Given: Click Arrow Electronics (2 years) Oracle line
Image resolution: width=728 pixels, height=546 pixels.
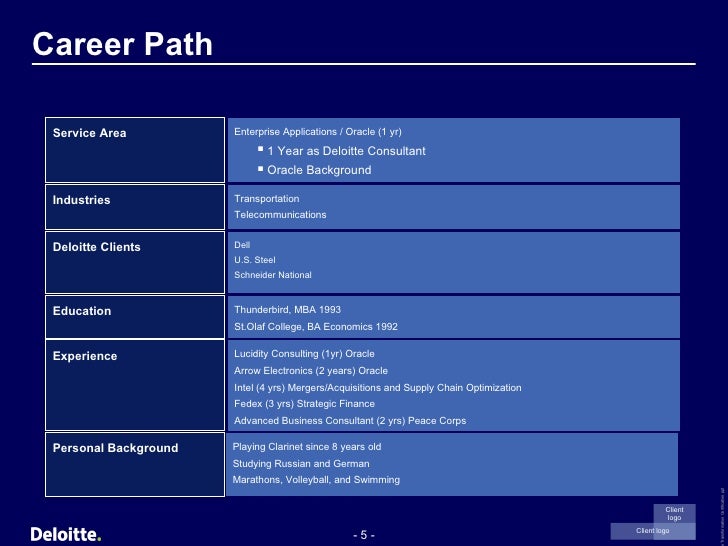Looking at the screenshot, I should tap(311, 371).
